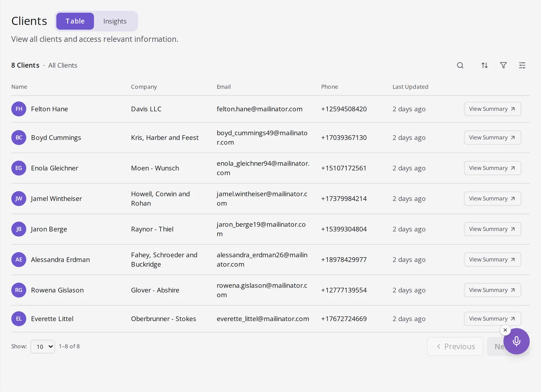View Summary for Rowena Gislason

(492, 290)
